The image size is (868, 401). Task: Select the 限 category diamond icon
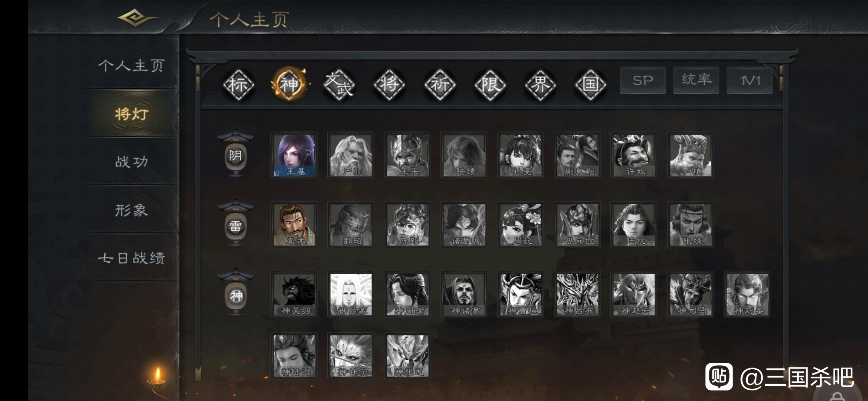pyautogui.click(x=490, y=84)
